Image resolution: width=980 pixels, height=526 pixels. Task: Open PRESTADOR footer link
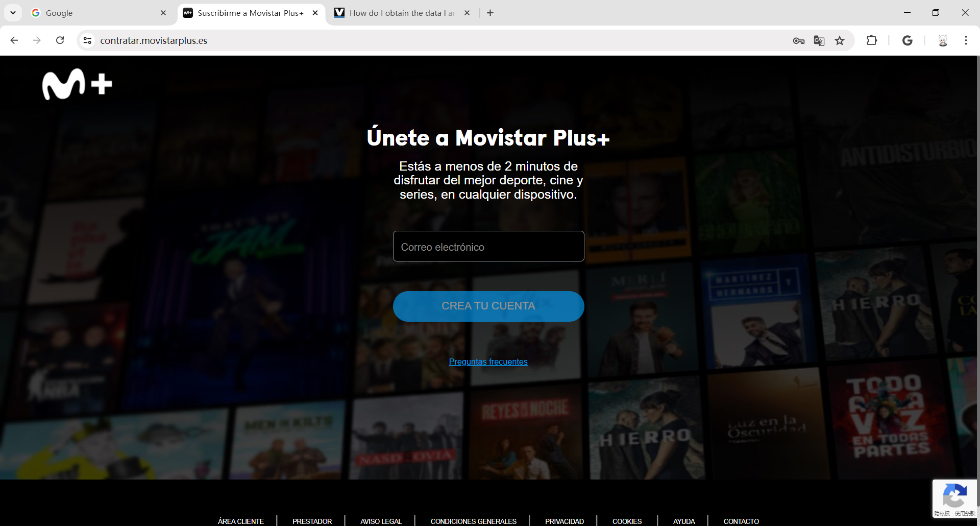point(312,521)
